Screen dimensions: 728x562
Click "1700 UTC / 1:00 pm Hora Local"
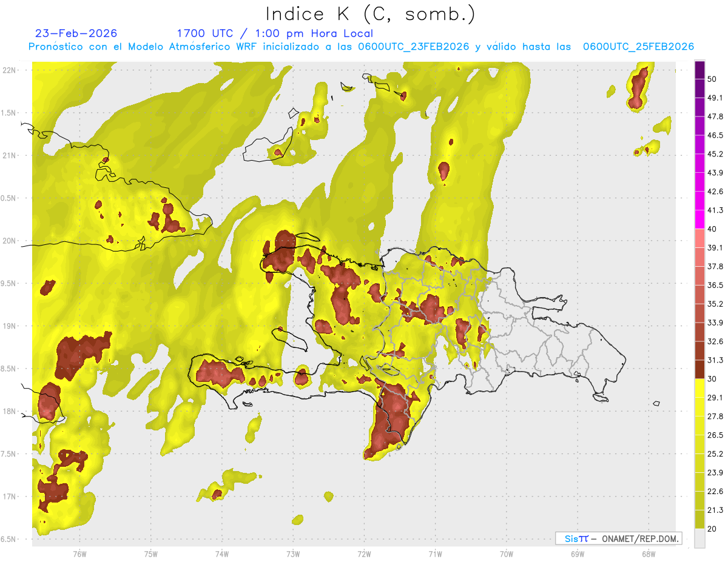point(275,33)
